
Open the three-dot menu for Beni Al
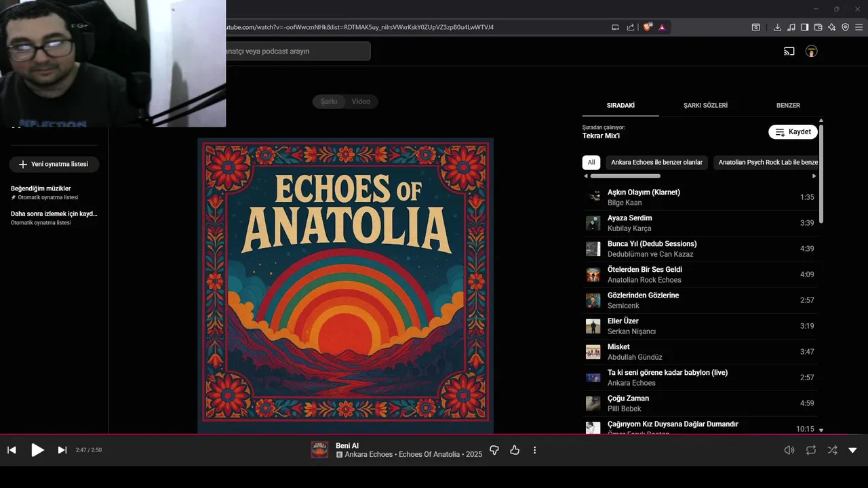point(534,450)
